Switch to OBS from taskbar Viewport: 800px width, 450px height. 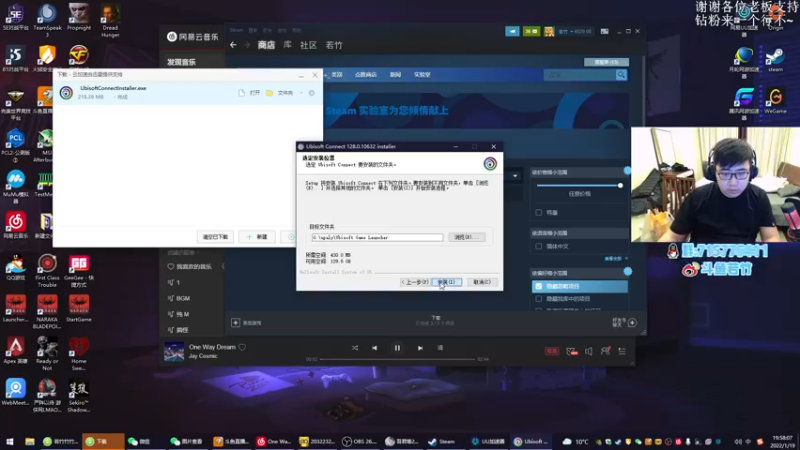tap(359, 441)
